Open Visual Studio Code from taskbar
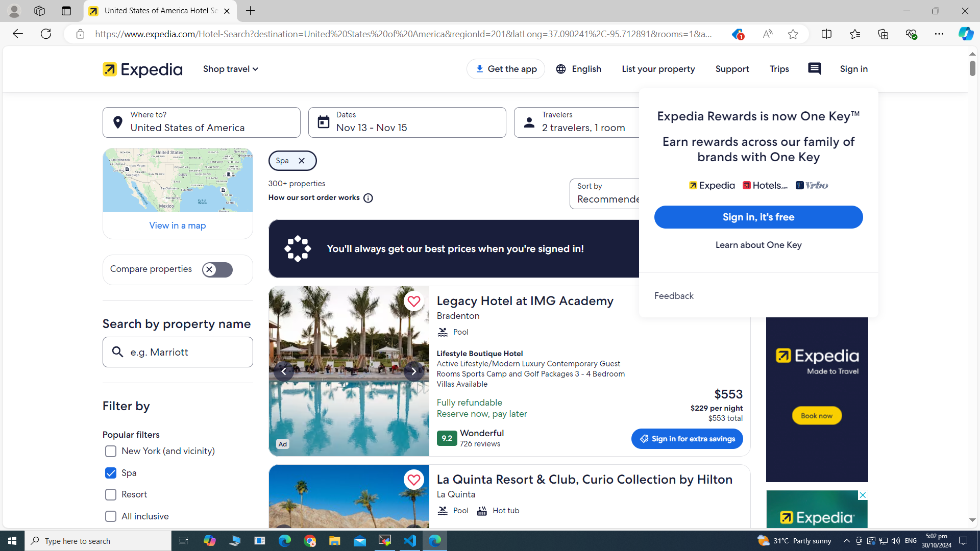 [410, 541]
